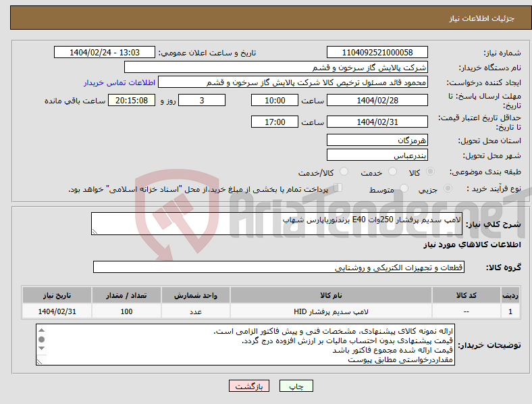Click the goods group field قطعات و تجهیزات

[x=279, y=267]
